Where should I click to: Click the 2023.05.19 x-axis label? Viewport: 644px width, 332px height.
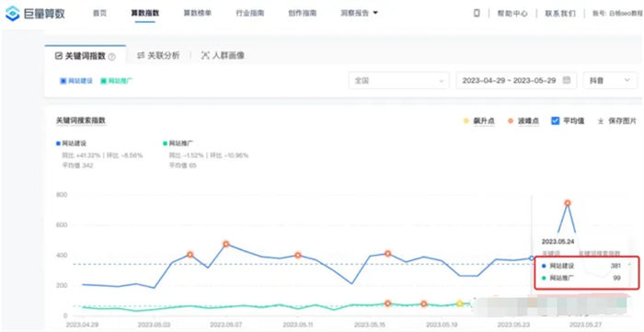pyautogui.click(x=442, y=325)
